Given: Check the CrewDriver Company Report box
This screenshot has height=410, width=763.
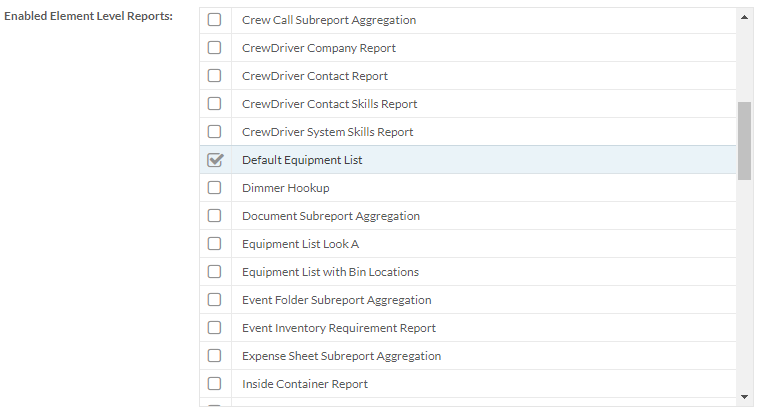Looking at the screenshot, I should coord(214,48).
